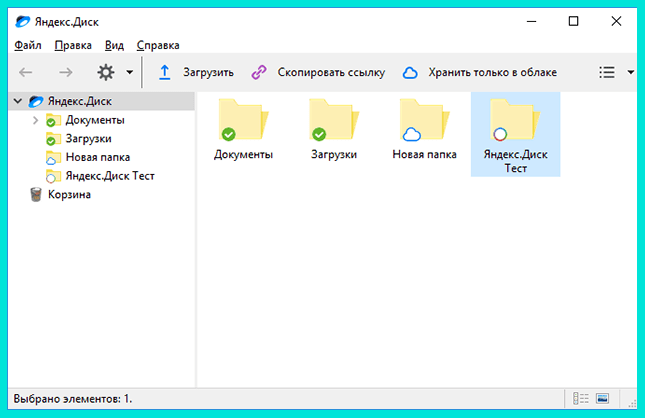Switch to details view in status bar
Viewport: 645px width, 418px height.
[x=581, y=398]
